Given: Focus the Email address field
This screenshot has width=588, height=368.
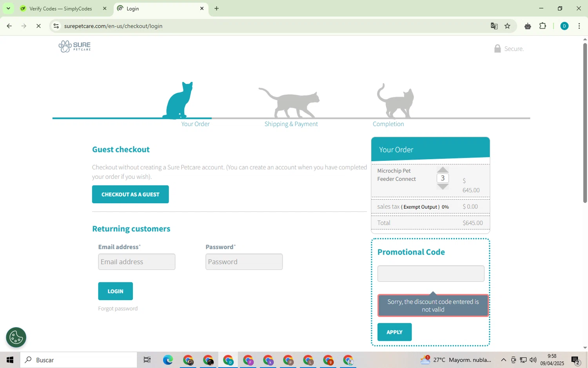Looking at the screenshot, I should point(137,262).
